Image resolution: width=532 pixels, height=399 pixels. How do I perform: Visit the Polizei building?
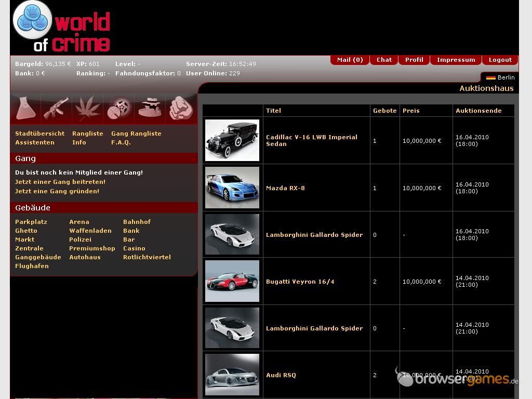tap(80, 240)
